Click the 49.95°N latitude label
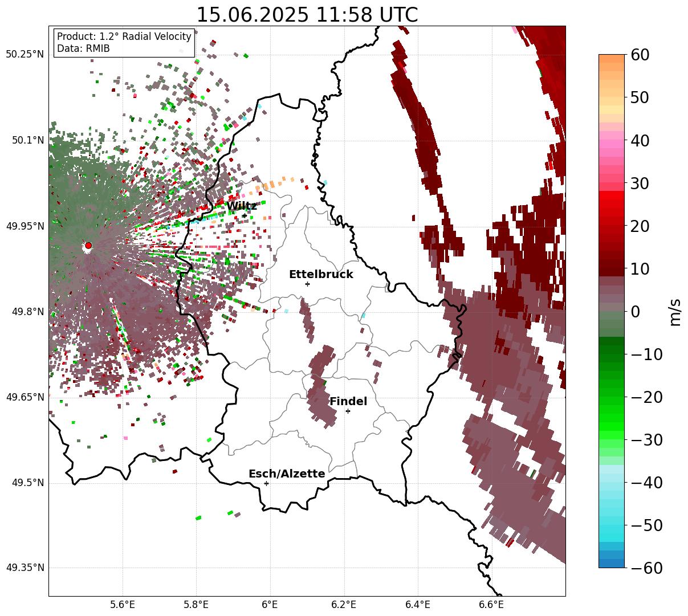The width and height of the screenshot is (688, 616). click(x=25, y=226)
